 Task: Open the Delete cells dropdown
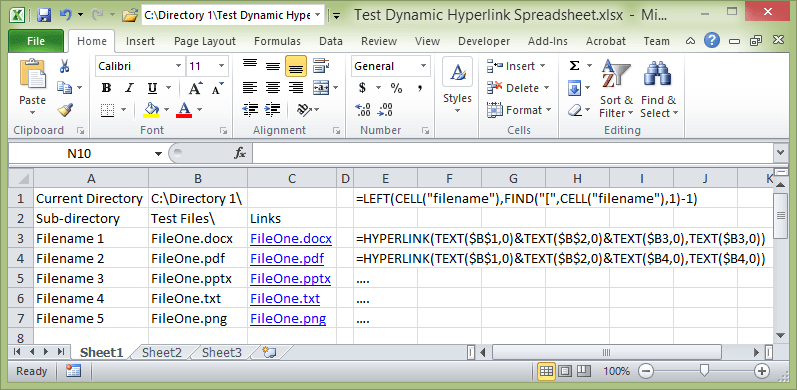point(547,88)
